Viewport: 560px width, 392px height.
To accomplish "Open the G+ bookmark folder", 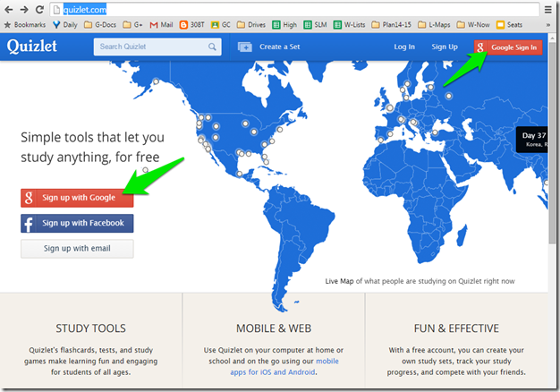I will pyautogui.click(x=132, y=25).
